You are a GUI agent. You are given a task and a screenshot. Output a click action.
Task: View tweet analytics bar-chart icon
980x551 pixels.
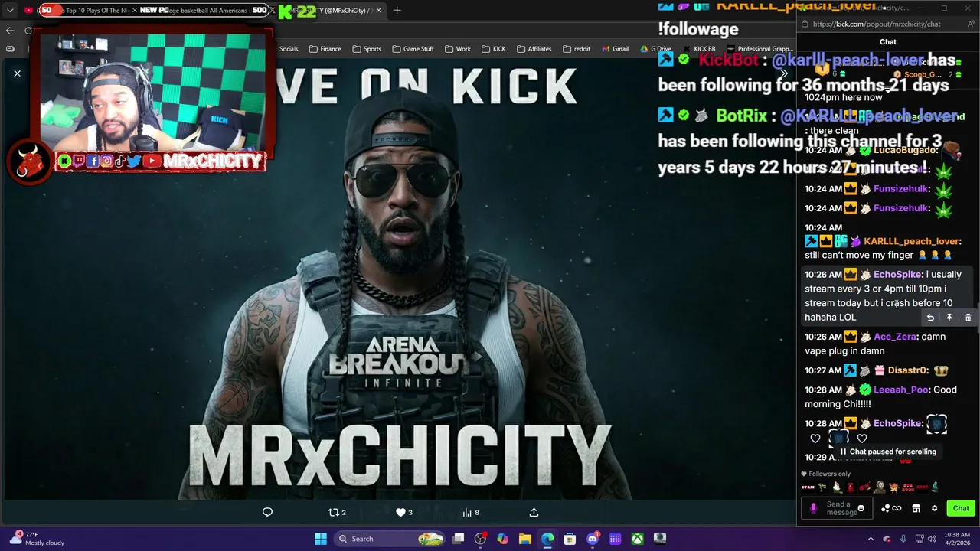coord(471,512)
